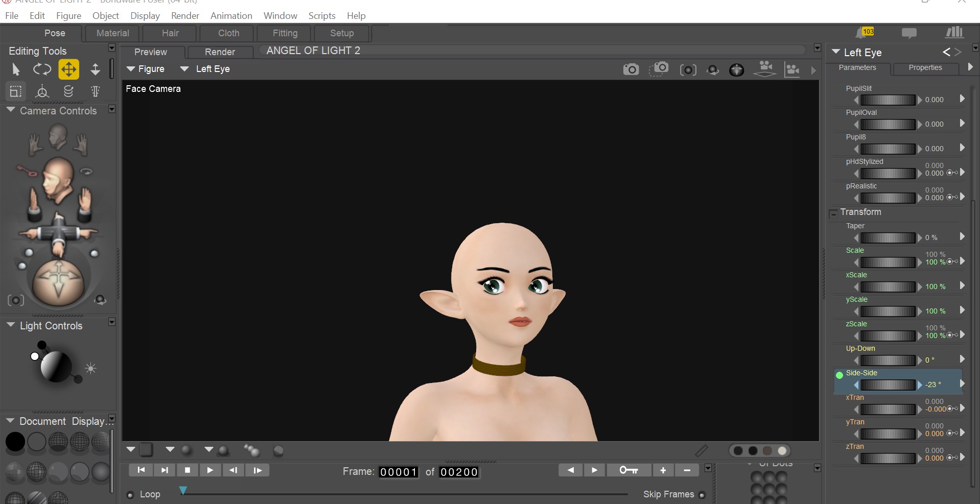This screenshot has height=504, width=980.
Task: Open the Scripts menu
Action: click(322, 16)
